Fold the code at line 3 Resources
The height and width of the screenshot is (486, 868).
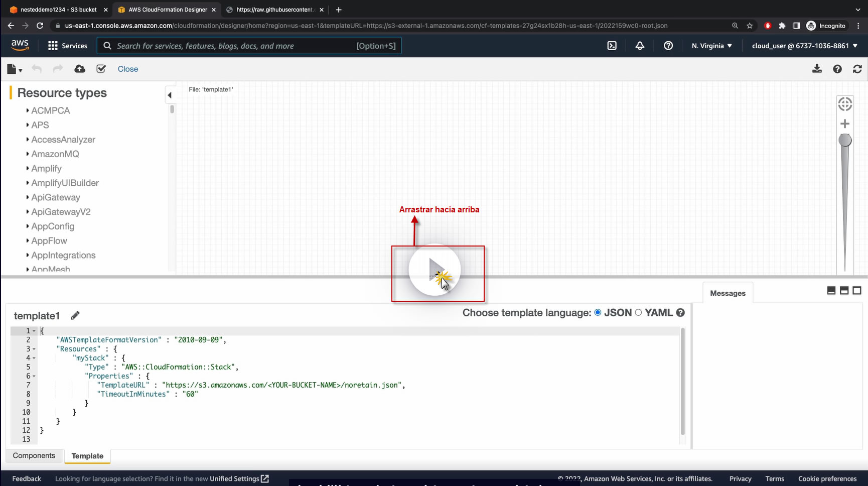tap(34, 349)
